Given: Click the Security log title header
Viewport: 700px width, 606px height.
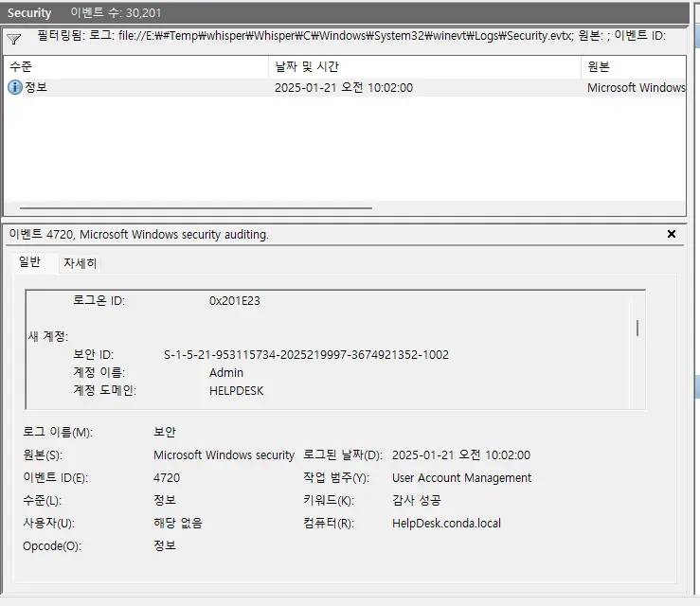Looking at the screenshot, I should (29, 13).
